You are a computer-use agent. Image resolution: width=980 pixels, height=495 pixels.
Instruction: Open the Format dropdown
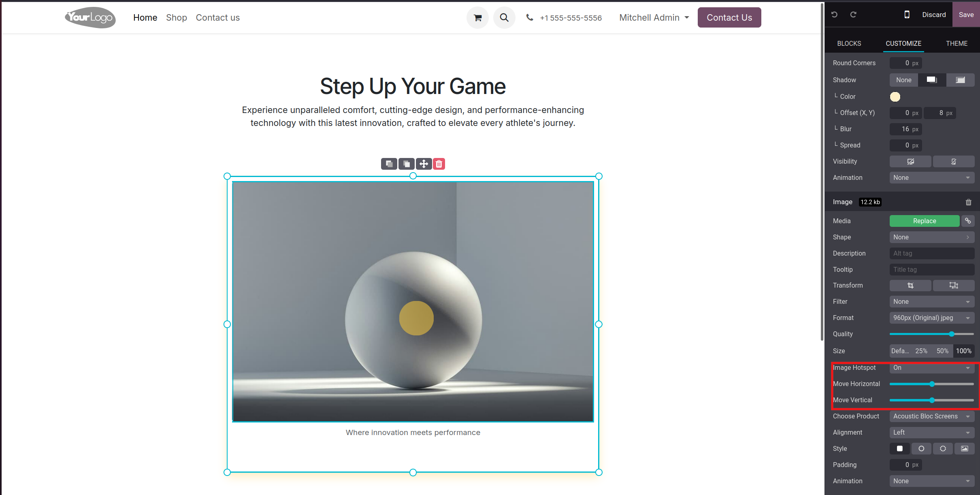tap(932, 318)
